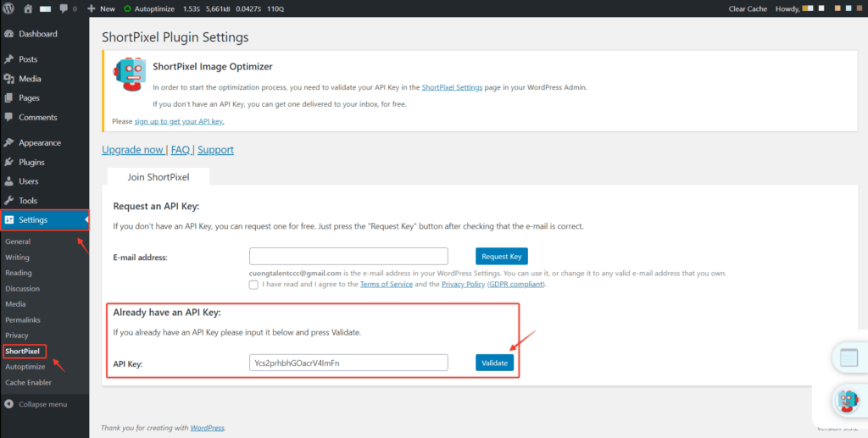Image resolution: width=868 pixels, height=438 pixels.
Task: Open the Media library sidebar item
Action: (29, 79)
